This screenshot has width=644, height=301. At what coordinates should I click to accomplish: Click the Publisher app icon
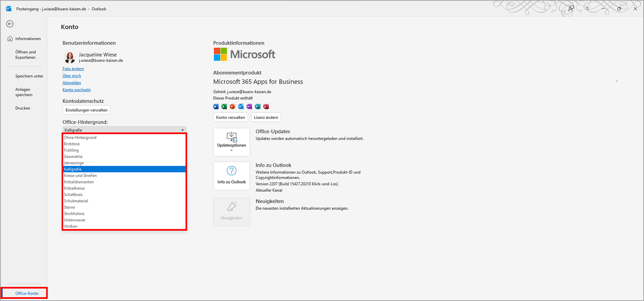[258, 106]
